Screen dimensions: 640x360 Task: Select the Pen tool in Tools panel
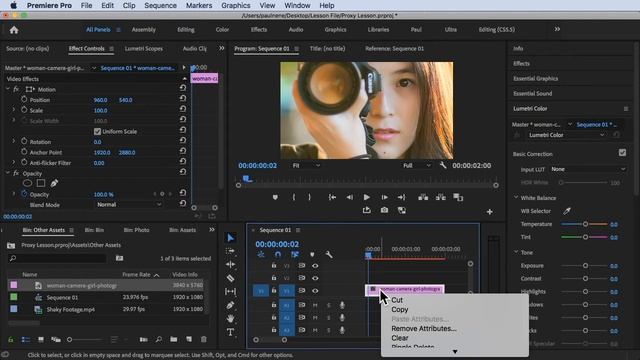231,305
